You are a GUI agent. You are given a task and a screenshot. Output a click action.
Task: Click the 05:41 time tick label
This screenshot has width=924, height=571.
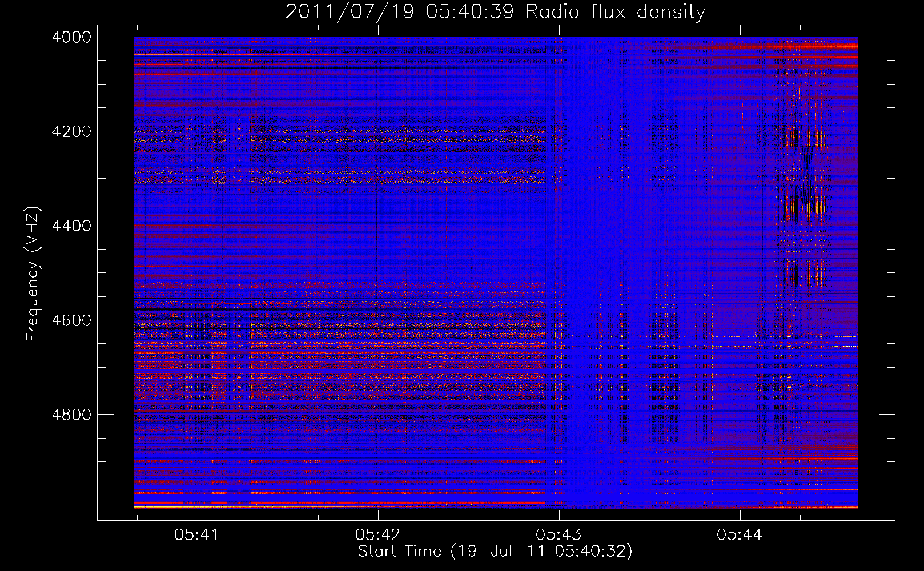(196, 535)
